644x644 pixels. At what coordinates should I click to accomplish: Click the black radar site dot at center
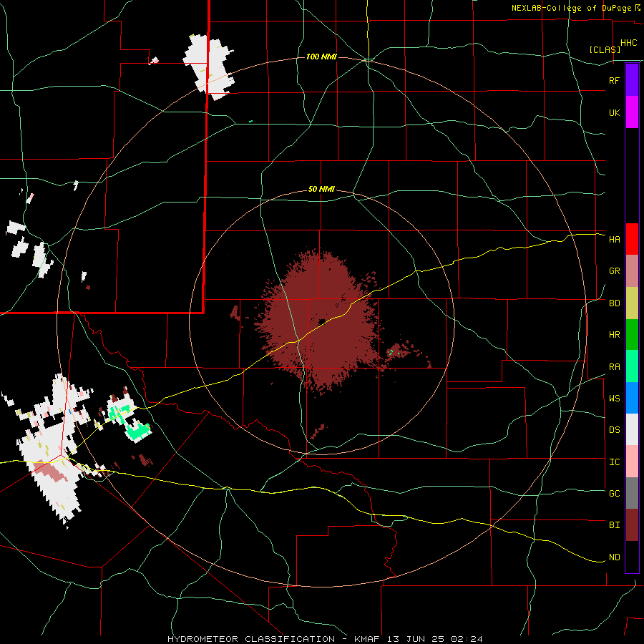click(322, 321)
